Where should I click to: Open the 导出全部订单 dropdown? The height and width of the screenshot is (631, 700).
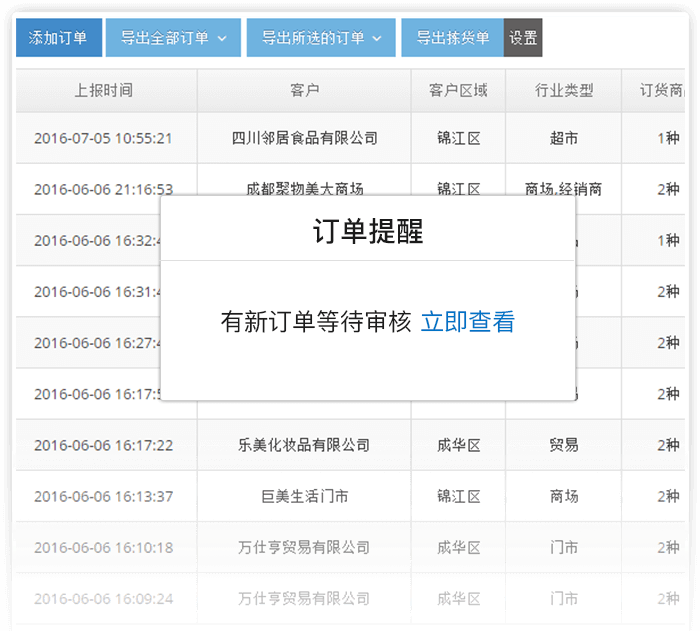tap(173, 38)
